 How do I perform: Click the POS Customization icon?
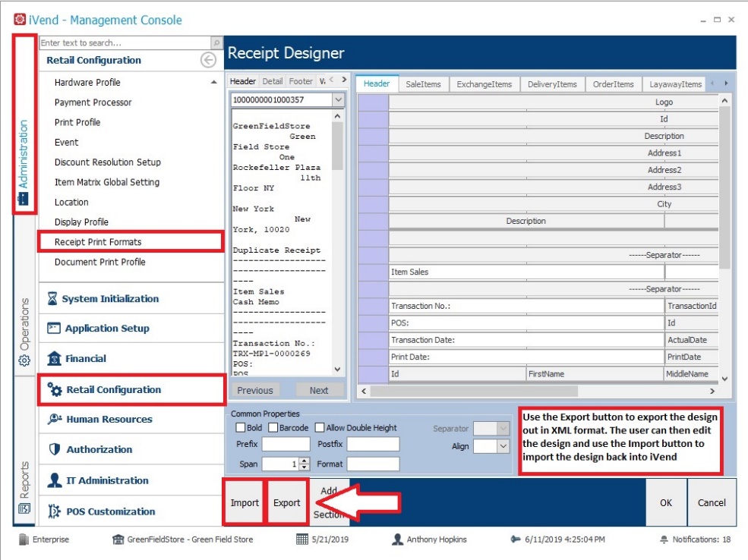54,511
